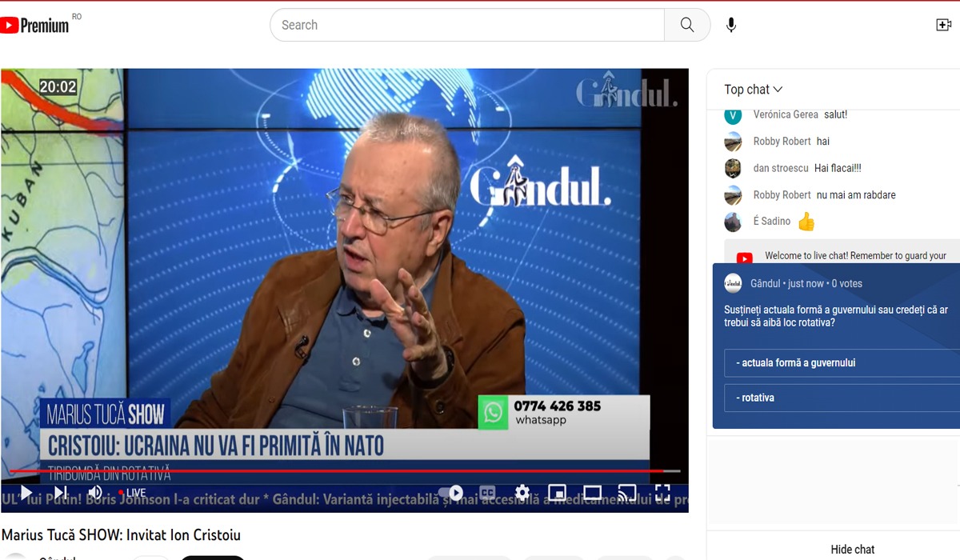Expand the Top chat dropdown
Viewport: 960px width, 560px height.
(753, 90)
